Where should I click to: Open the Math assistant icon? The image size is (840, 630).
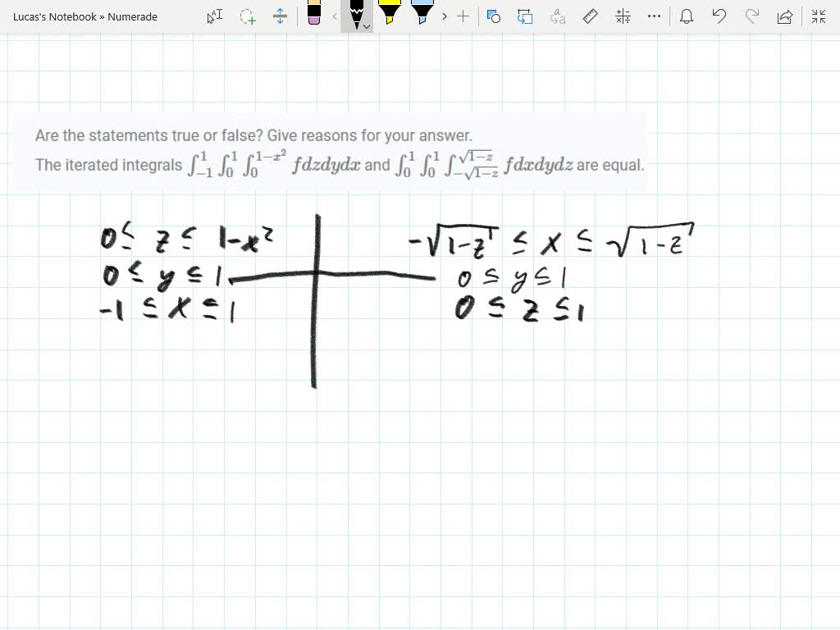[x=622, y=16]
